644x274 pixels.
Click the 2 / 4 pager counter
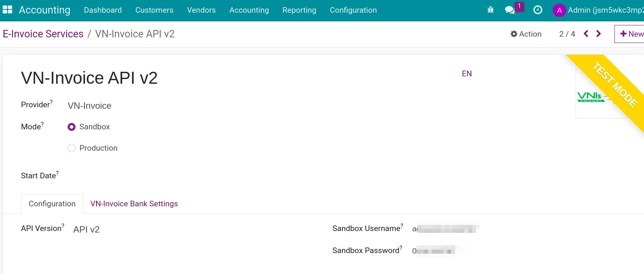567,34
